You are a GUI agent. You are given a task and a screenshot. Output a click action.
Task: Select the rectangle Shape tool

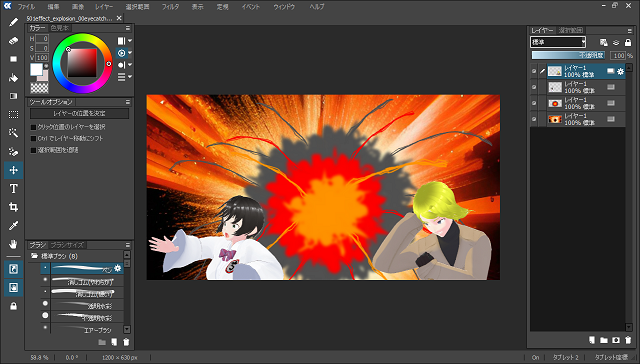tap(13, 59)
